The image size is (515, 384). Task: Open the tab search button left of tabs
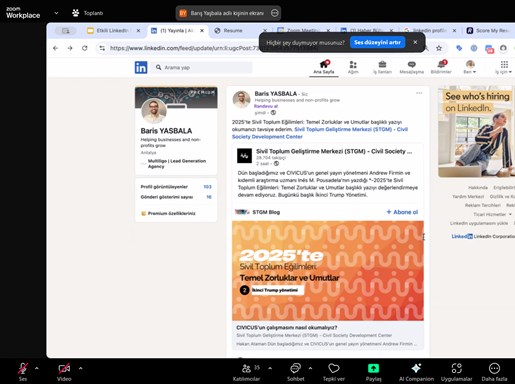click(66, 31)
